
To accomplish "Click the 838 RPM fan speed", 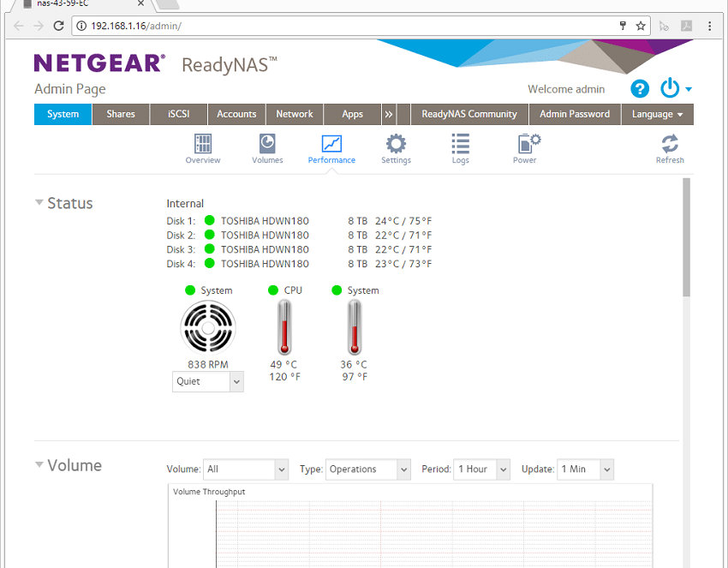I will (x=208, y=365).
